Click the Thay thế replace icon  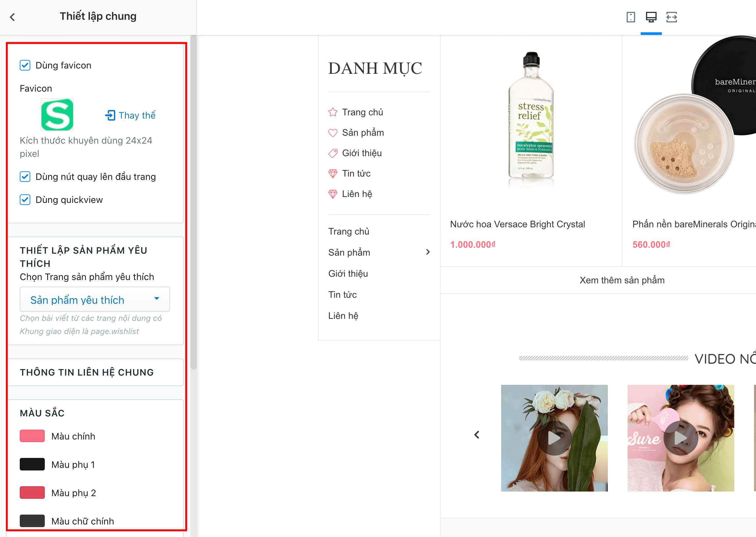(110, 115)
